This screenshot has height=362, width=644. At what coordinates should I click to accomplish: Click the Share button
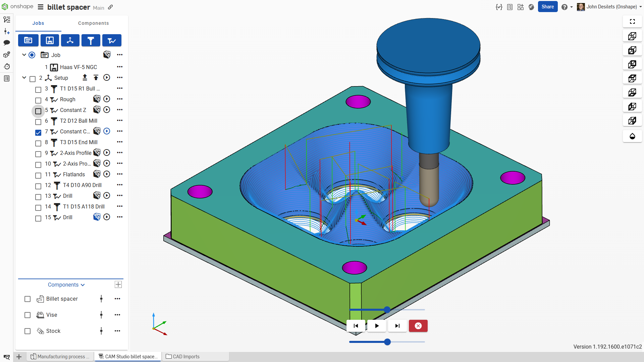pos(547,7)
